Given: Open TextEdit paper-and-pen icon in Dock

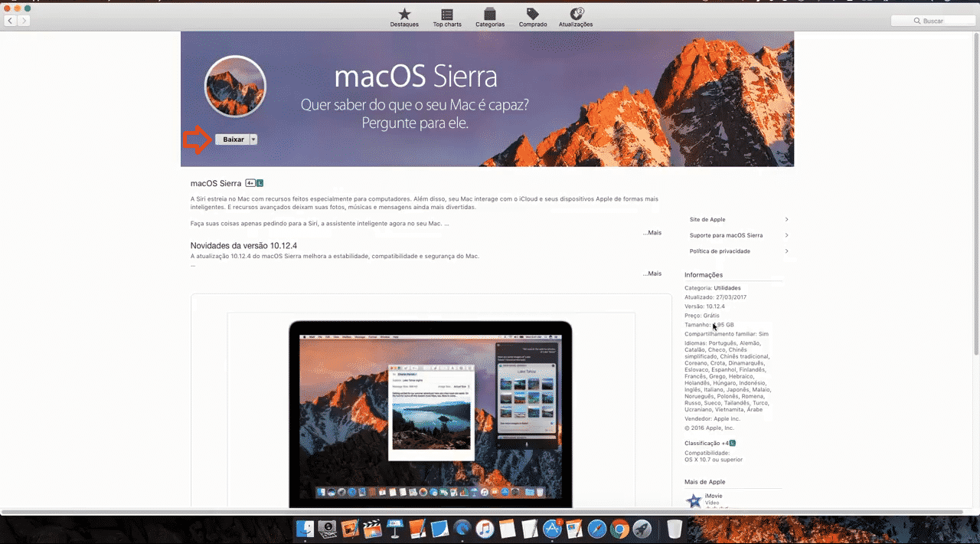Looking at the screenshot, I should (530, 529).
